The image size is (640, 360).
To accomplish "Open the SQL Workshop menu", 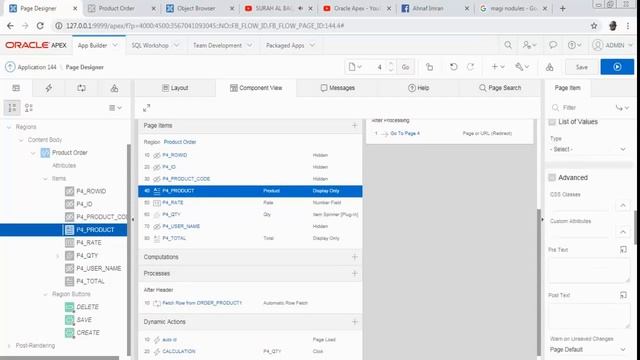I will [x=155, y=45].
